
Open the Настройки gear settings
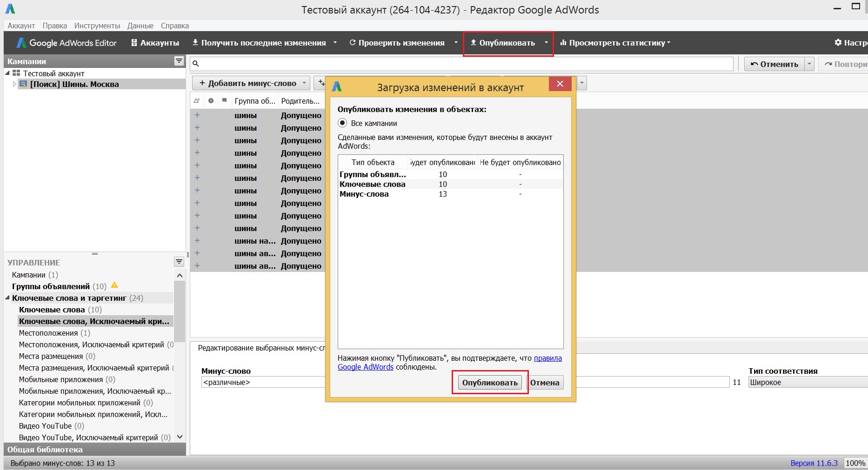[x=851, y=43]
